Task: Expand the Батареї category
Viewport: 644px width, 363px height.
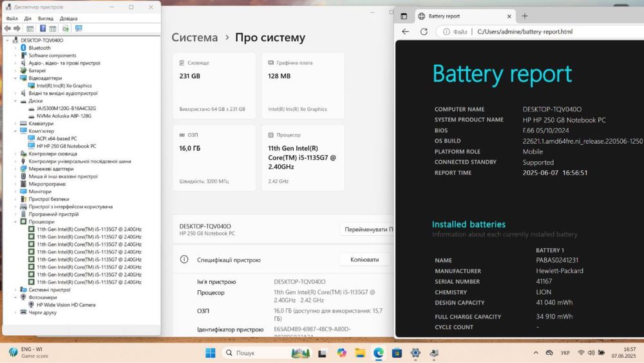Action: coord(15,71)
